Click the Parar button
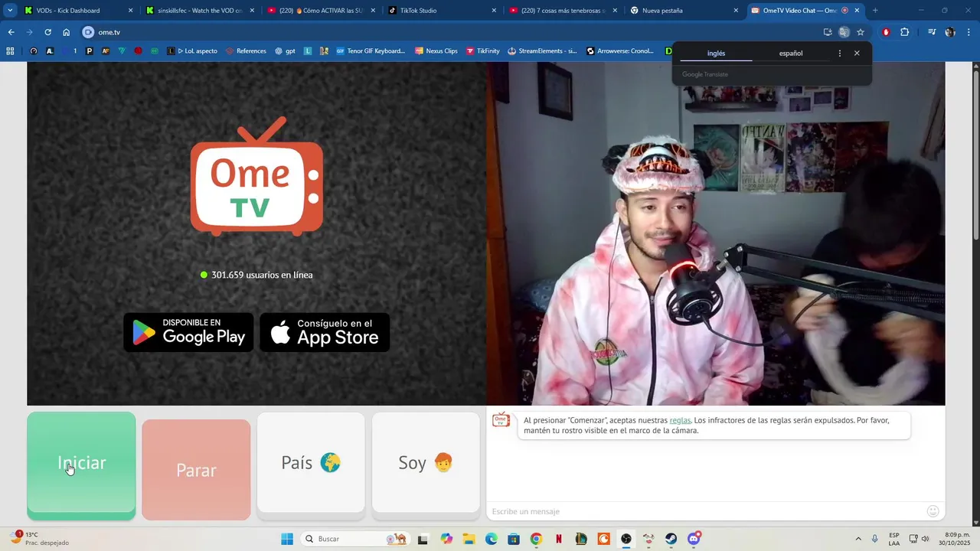The width and height of the screenshot is (980, 551). pyautogui.click(x=196, y=469)
